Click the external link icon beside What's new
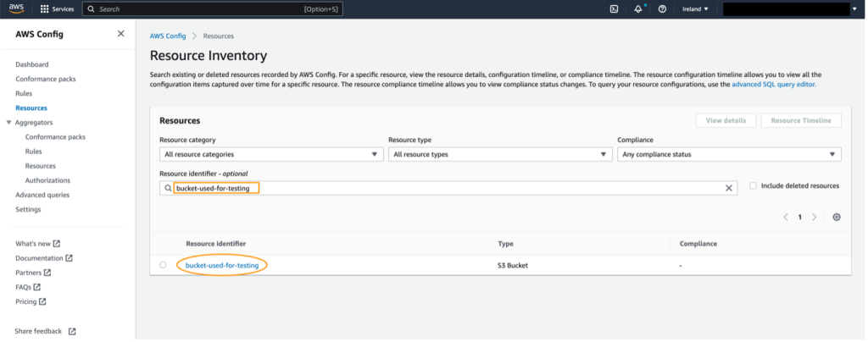Viewport: 868px width, 342px height. [x=57, y=244]
